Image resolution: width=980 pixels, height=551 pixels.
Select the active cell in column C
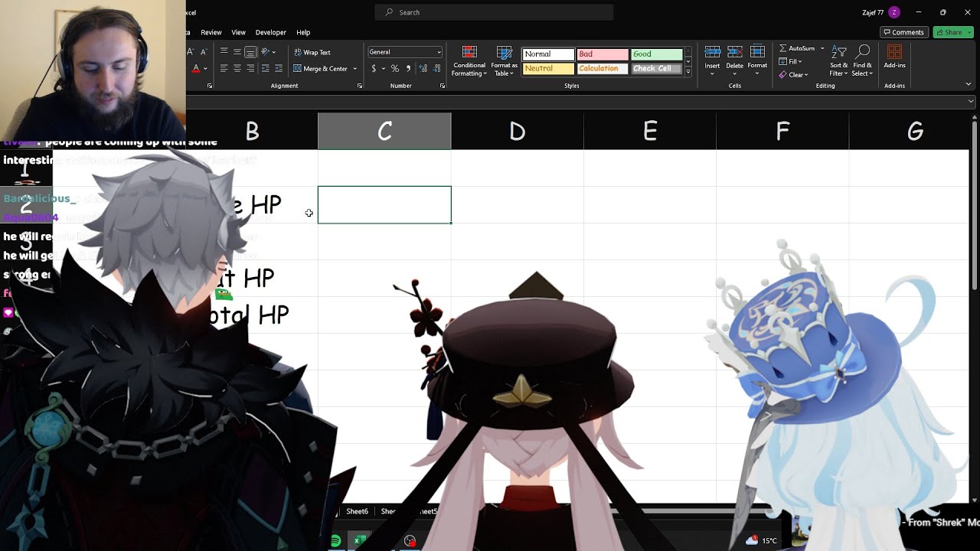click(384, 205)
